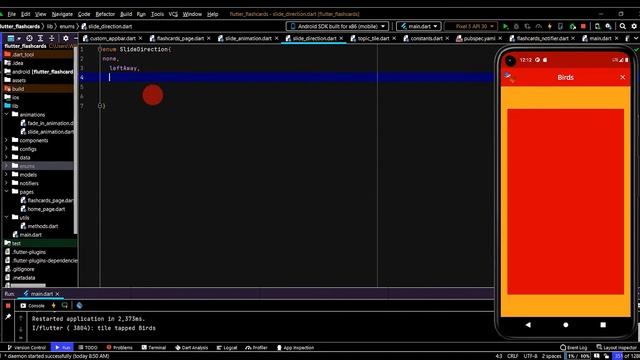Image resolution: width=640 pixels, height=360 pixels.
Task: Open methods.dart in project tree
Action: pos(39,226)
